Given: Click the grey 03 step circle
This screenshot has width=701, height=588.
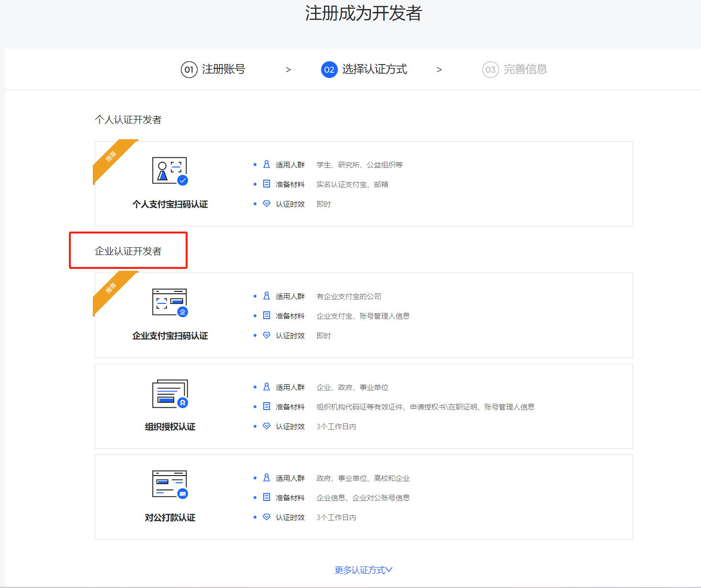Looking at the screenshot, I should point(490,70).
